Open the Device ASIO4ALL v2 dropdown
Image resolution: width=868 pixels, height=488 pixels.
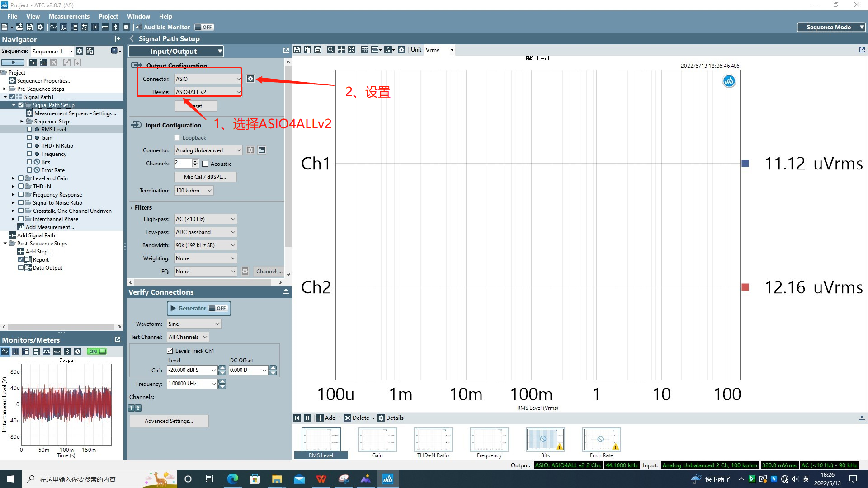coord(208,92)
